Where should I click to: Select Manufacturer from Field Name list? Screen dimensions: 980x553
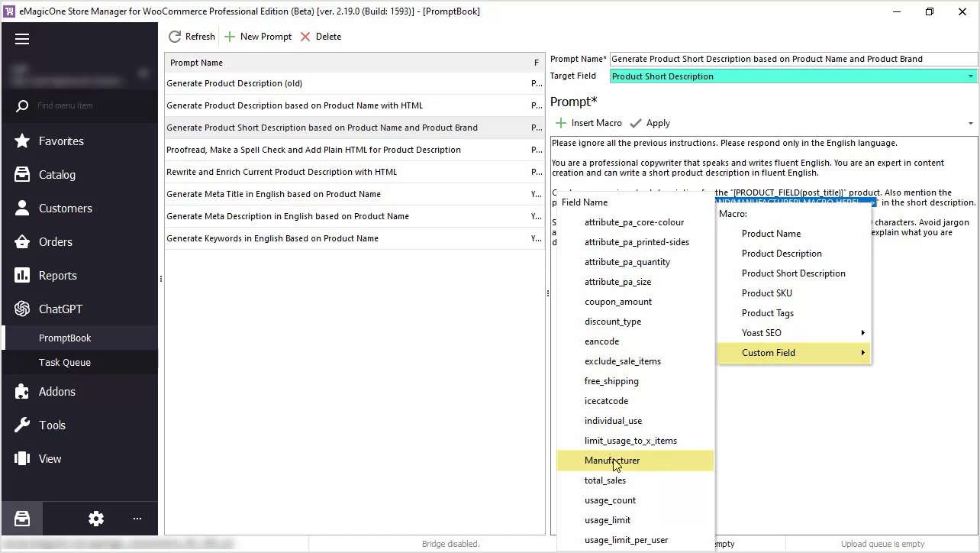[612, 461]
